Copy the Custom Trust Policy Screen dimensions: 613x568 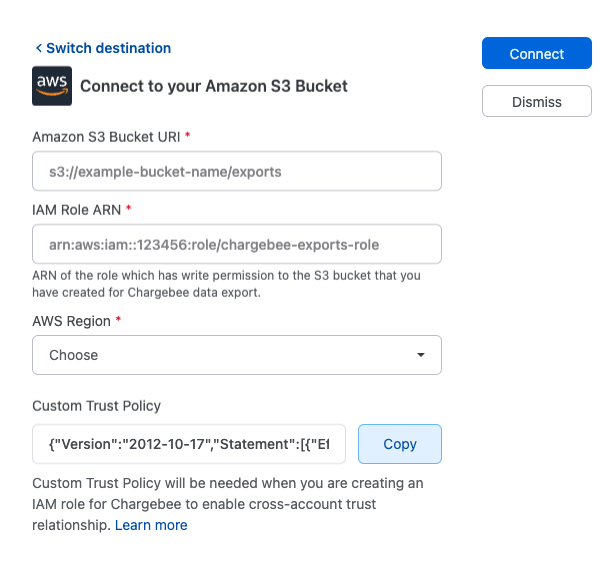pos(399,444)
